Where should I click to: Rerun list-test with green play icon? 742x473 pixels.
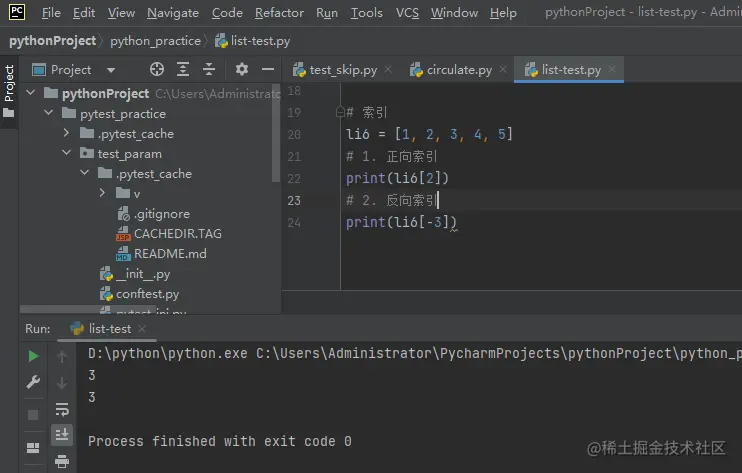tap(33, 356)
